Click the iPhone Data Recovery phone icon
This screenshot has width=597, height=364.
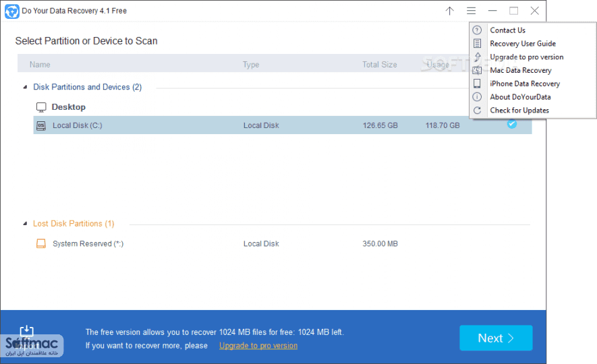point(477,84)
